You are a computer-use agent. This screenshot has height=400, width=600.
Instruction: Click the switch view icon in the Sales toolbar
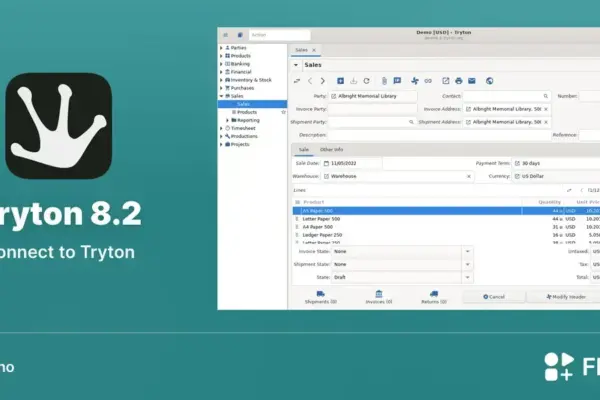tap(297, 81)
